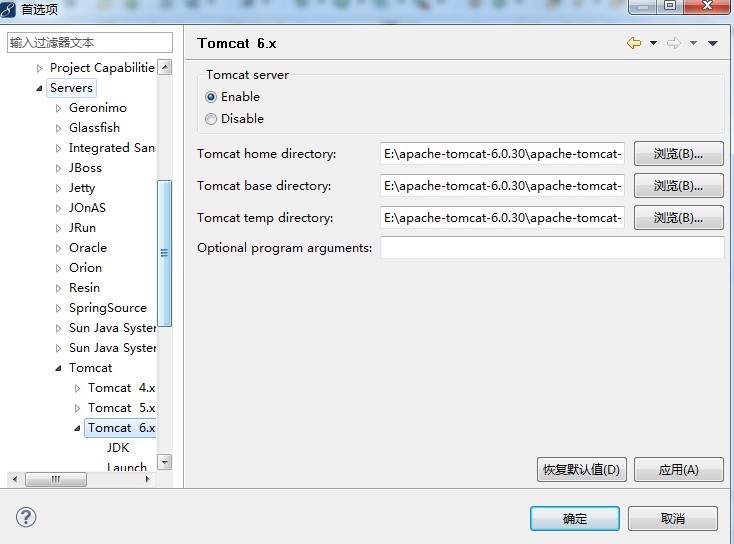Screen dimensions: 734x544
Task: Expand the Integrated Sandbox node
Action: click(x=58, y=148)
